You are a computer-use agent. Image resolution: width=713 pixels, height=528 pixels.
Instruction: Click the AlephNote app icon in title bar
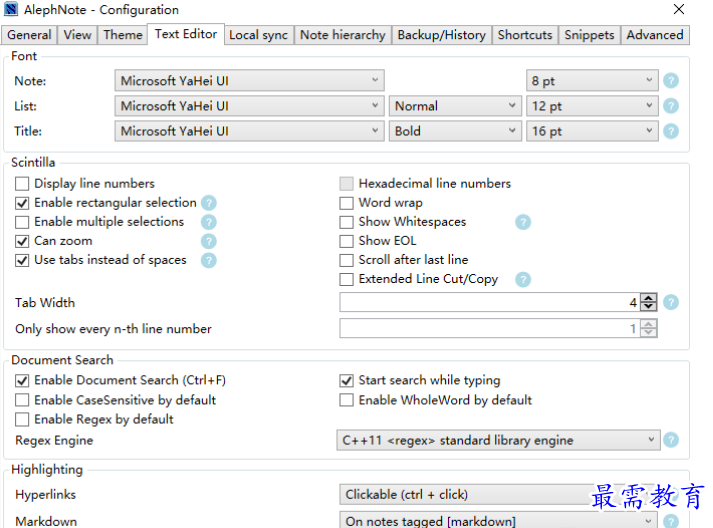click(x=10, y=9)
